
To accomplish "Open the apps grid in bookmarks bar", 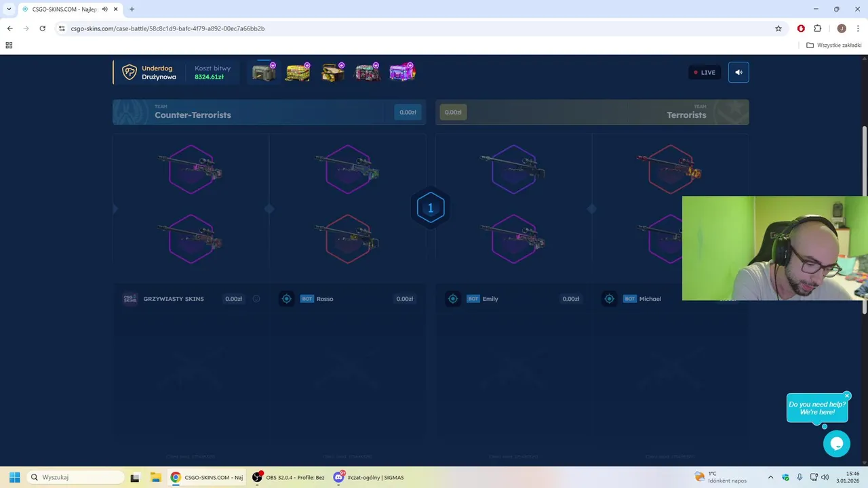I will tap(9, 45).
